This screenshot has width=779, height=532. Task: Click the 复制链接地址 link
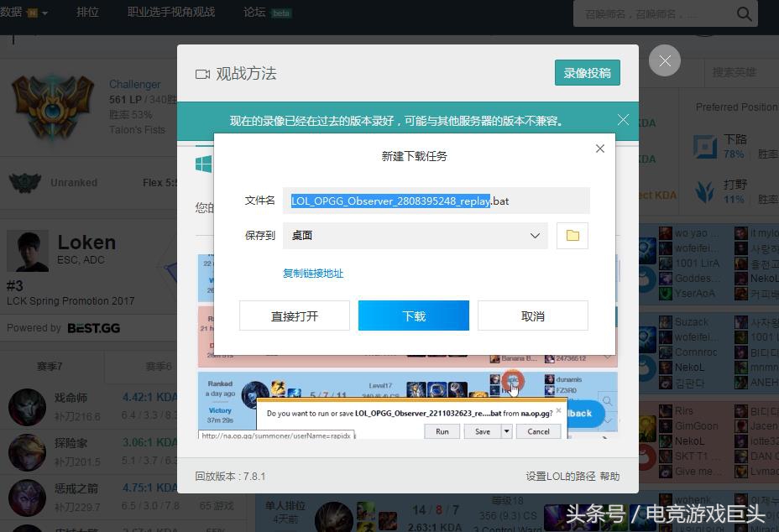[x=313, y=274]
